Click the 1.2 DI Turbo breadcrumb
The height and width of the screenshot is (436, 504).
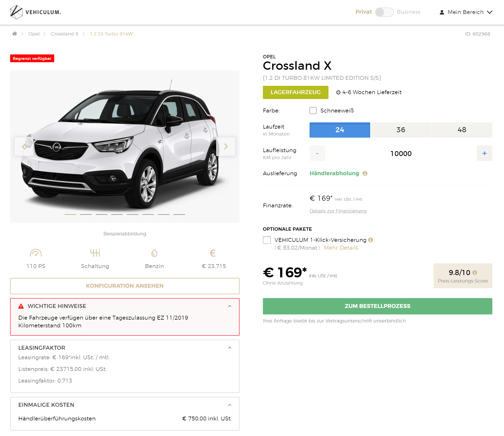pyautogui.click(x=113, y=34)
